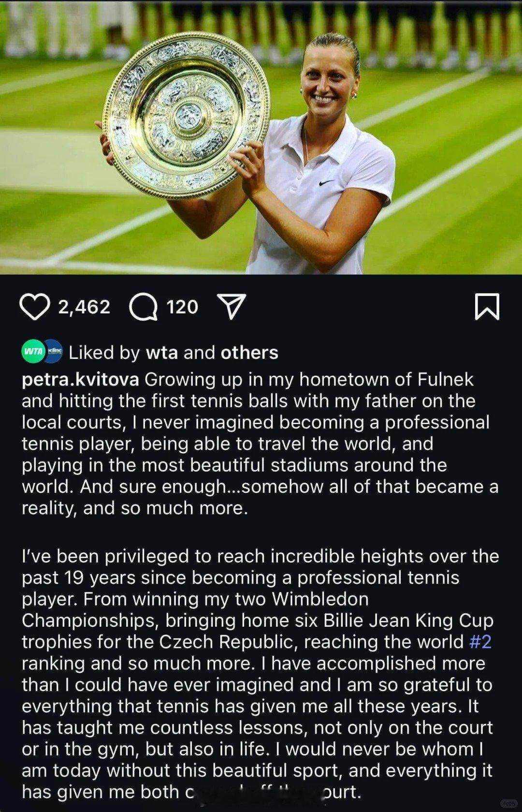Open the #2 hashtag in the caption
The height and width of the screenshot is (812, 522).
[x=480, y=642]
